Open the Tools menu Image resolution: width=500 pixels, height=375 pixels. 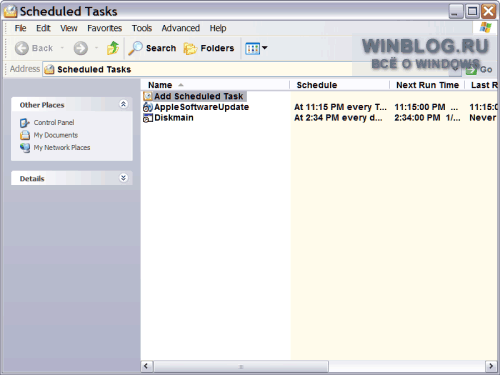coord(142,28)
